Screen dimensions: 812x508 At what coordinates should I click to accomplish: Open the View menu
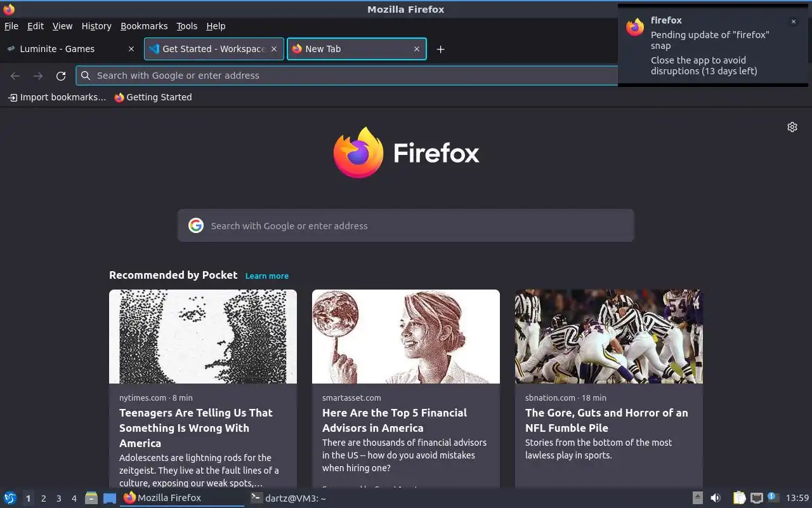[62, 26]
